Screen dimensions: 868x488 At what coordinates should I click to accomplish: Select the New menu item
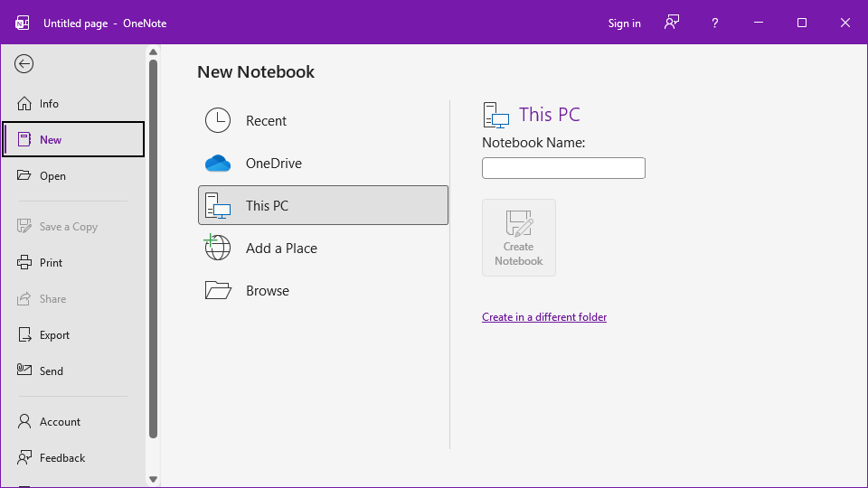[x=73, y=139]
